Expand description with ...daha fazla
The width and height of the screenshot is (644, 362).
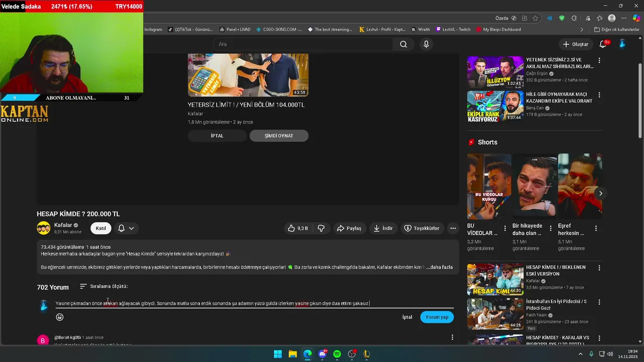439,267
